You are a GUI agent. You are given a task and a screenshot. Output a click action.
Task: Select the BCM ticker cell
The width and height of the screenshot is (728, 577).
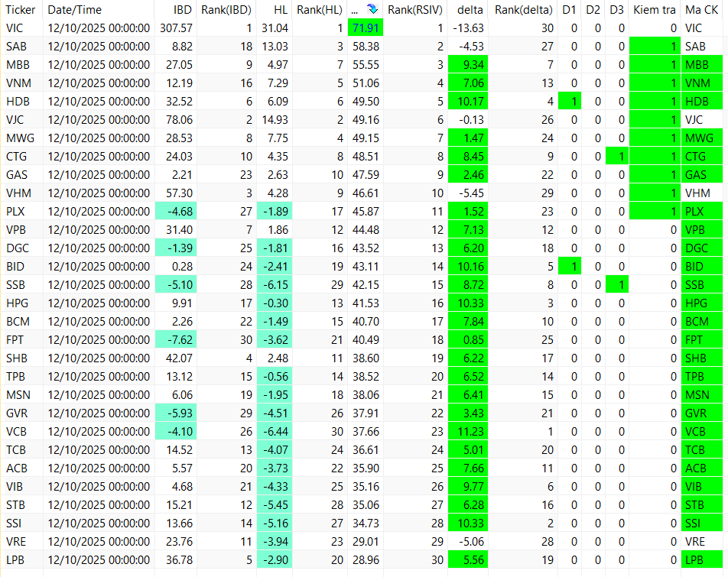point(22,321)
